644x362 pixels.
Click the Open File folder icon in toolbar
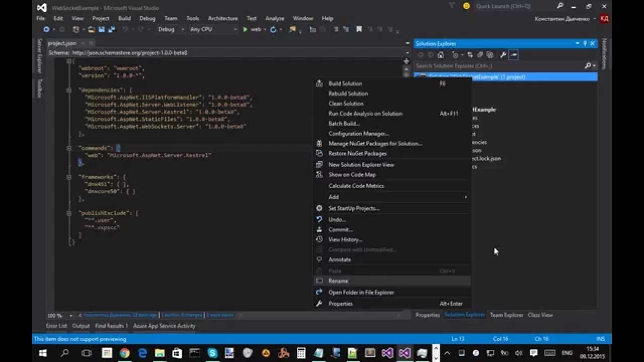pos(92,30)
